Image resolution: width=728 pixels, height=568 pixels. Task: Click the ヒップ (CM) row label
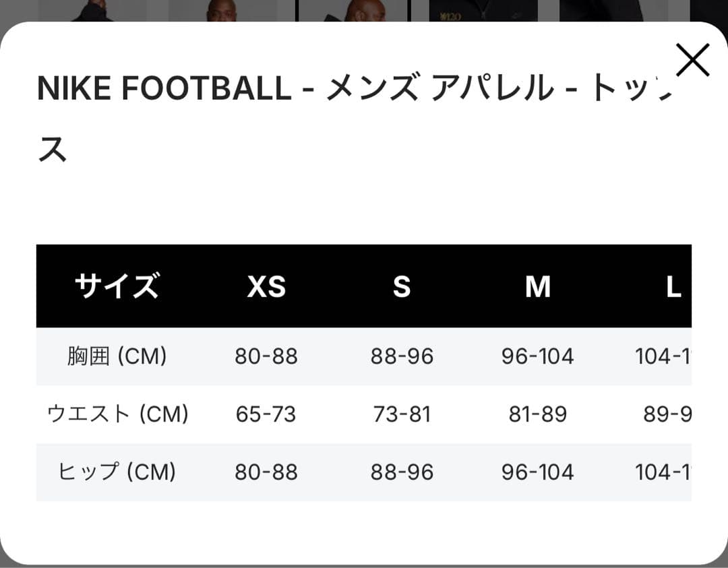118,472
